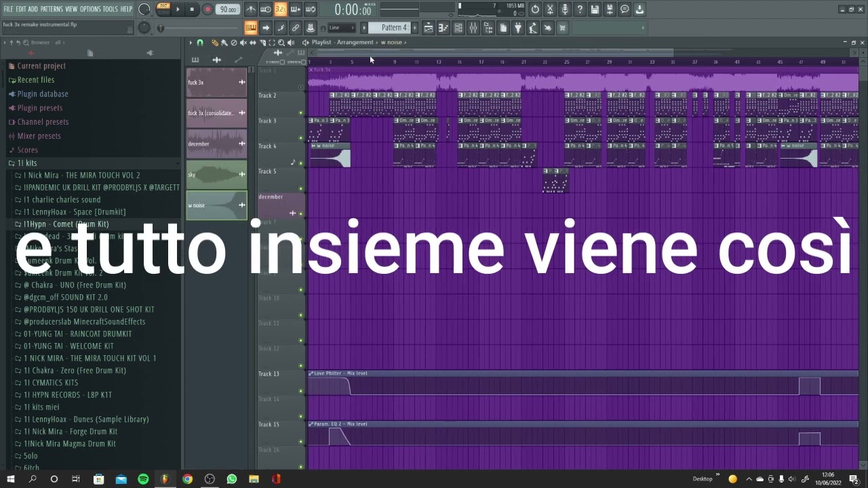
Task: Open the project info chat icon
Action: (x=625, y=9)
